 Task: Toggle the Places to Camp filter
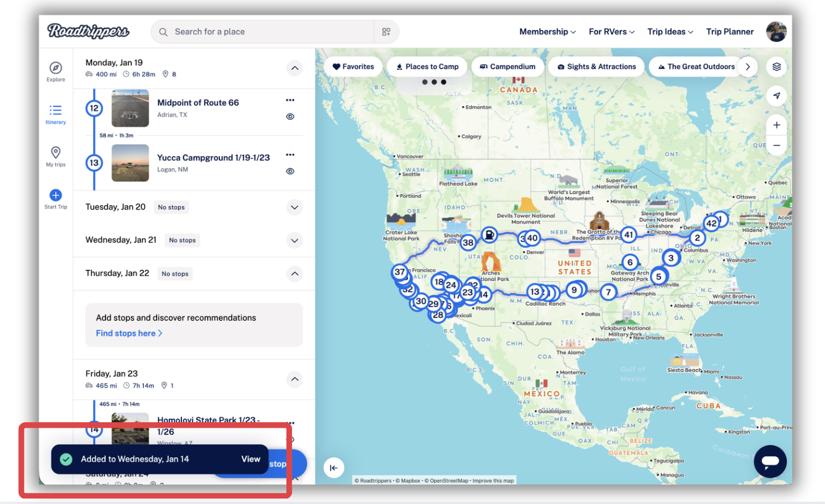[427, 67]
